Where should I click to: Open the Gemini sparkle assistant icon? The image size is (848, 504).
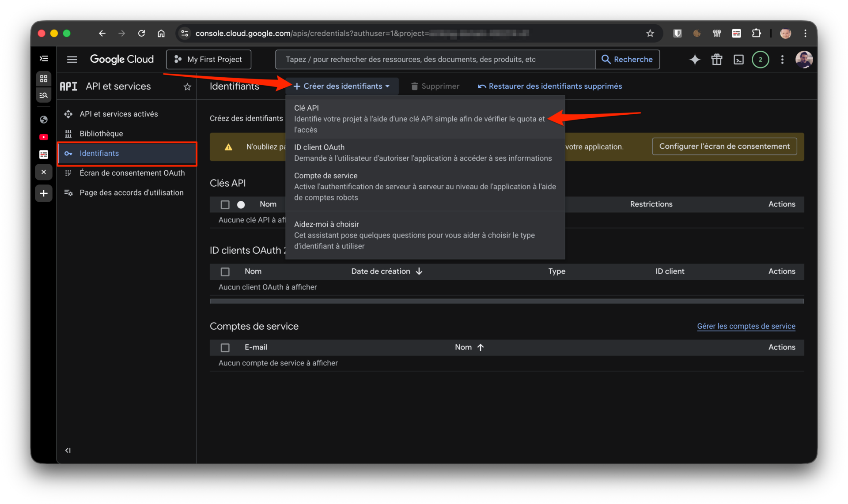[x=695, y=59]
